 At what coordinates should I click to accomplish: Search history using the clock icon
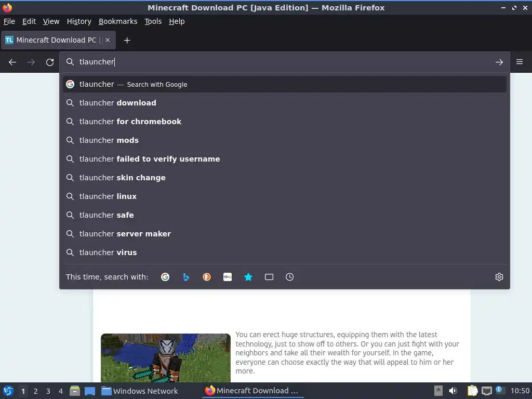[x=290, y=277]
